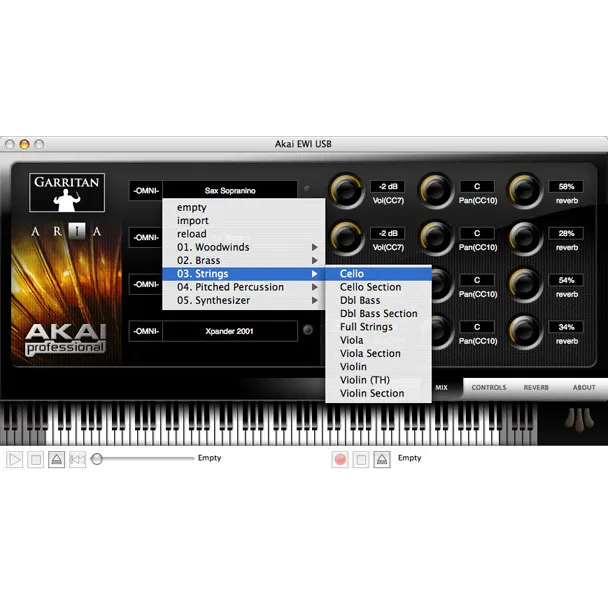The width and height of the screenshot is (608, 608).
Task: Select Cello Section in the submenu
Action: point(378,287)
